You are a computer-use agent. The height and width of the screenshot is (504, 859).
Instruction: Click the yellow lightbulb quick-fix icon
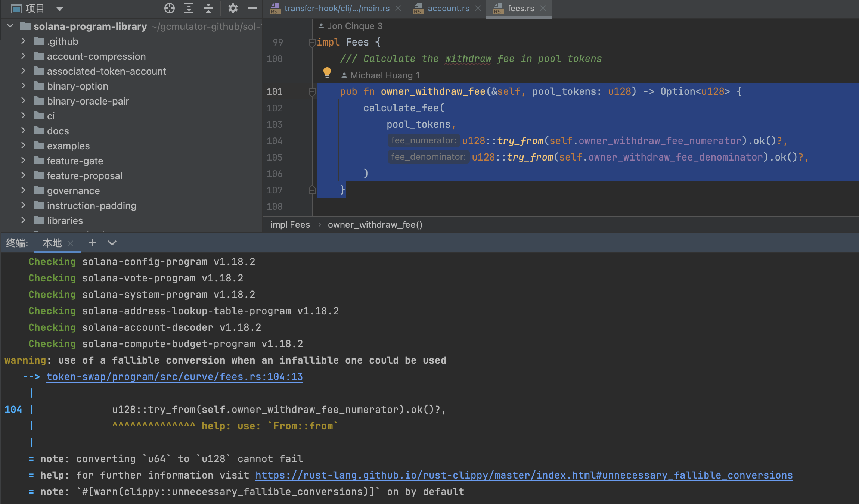click(x=327, y=72)
